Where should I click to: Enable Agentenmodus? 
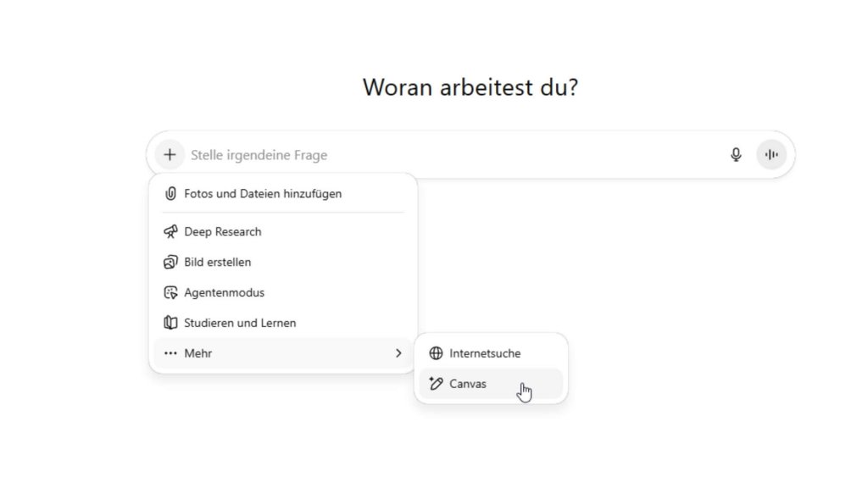point(225,292)
